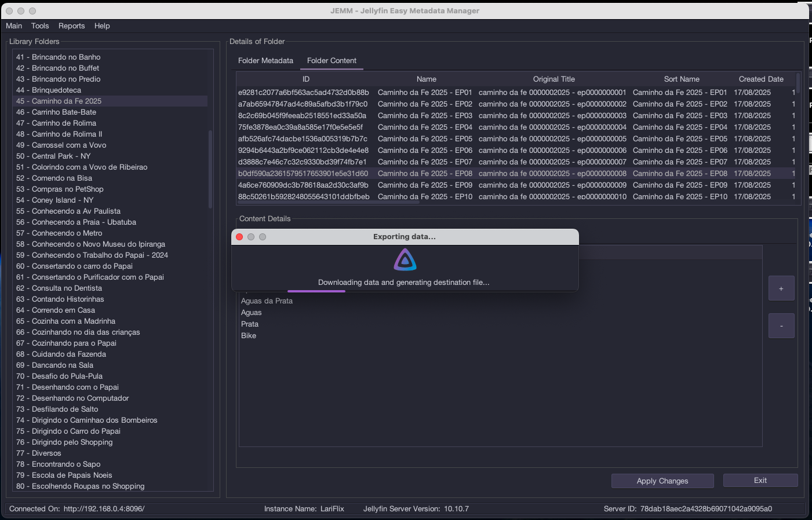Select the Bike entry in content details
This screenshot has height=520, width=812.
click(249, 336)
